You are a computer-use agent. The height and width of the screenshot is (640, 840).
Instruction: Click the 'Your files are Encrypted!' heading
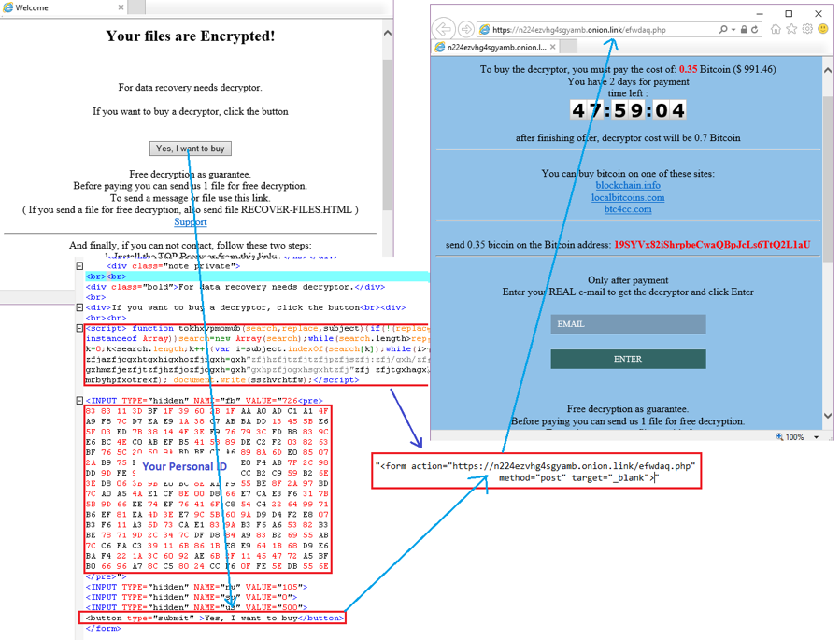[191, 36]
